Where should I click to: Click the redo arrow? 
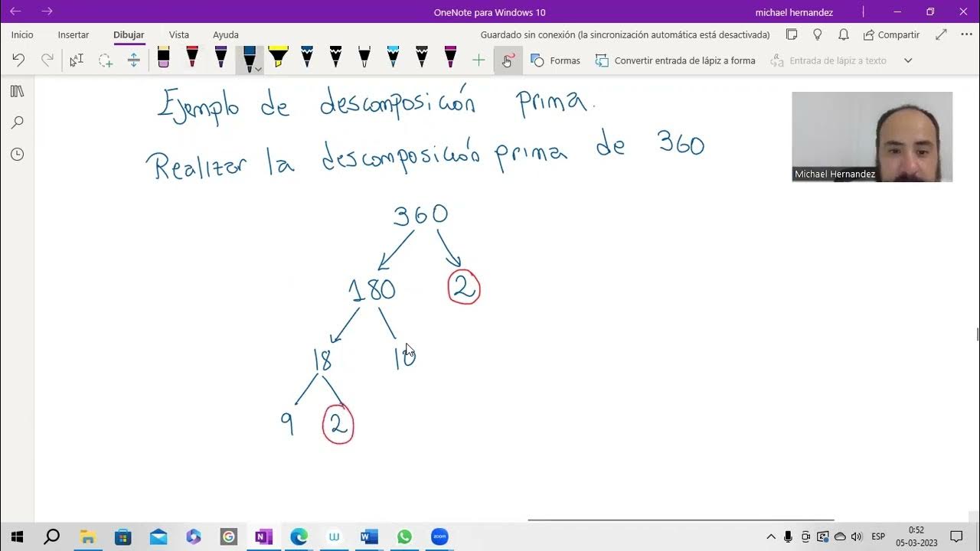[47, 60]
